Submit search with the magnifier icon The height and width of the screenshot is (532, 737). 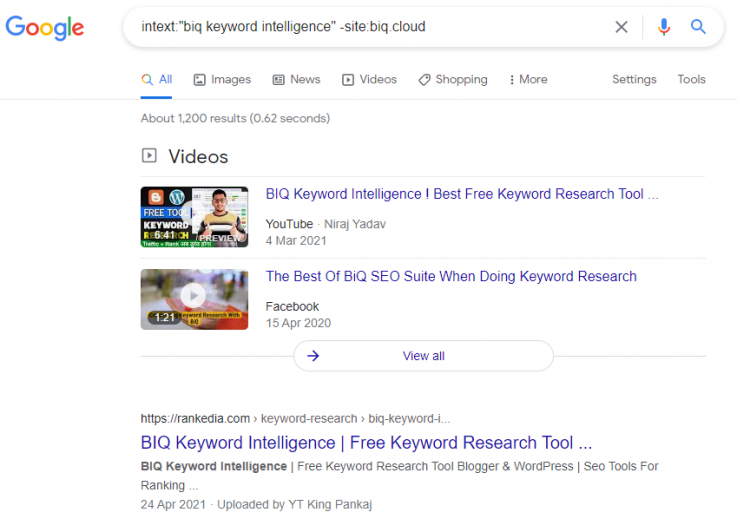tap(698, 27)
